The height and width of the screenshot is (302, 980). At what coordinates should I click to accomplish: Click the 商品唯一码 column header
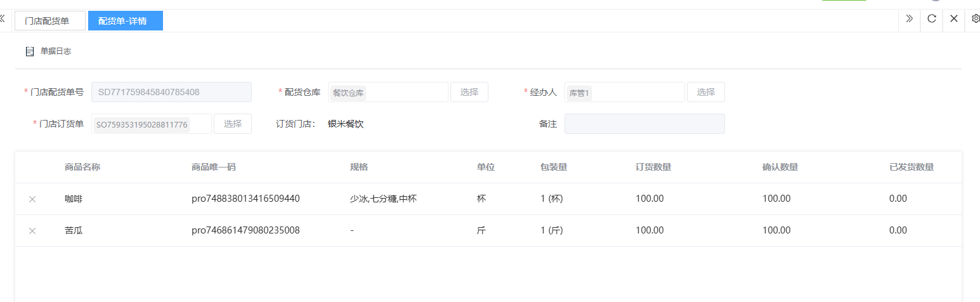[x=213, y=167]
